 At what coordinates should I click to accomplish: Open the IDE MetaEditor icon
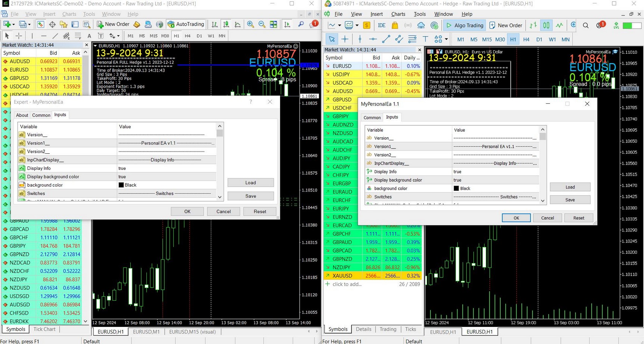point(382,25)
